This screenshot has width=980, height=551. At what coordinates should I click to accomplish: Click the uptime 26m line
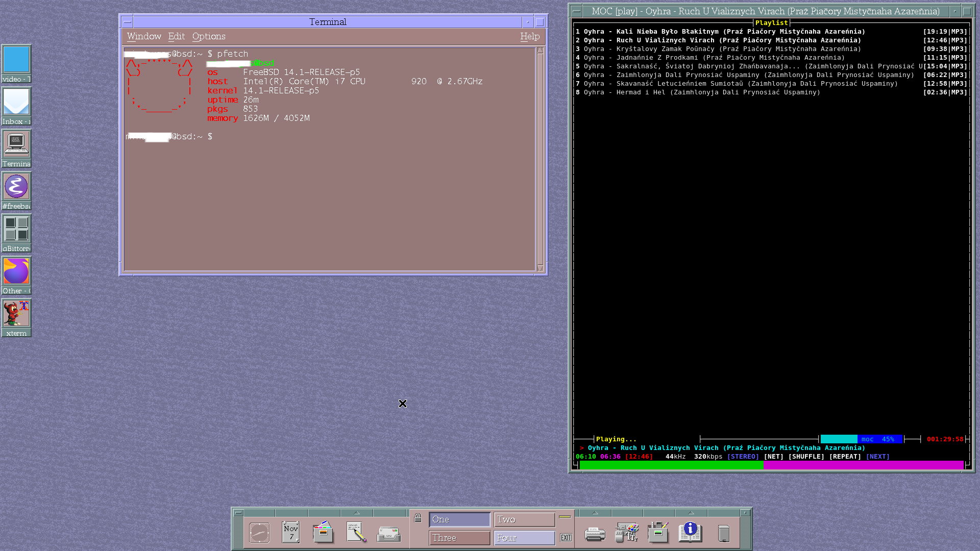233,100
